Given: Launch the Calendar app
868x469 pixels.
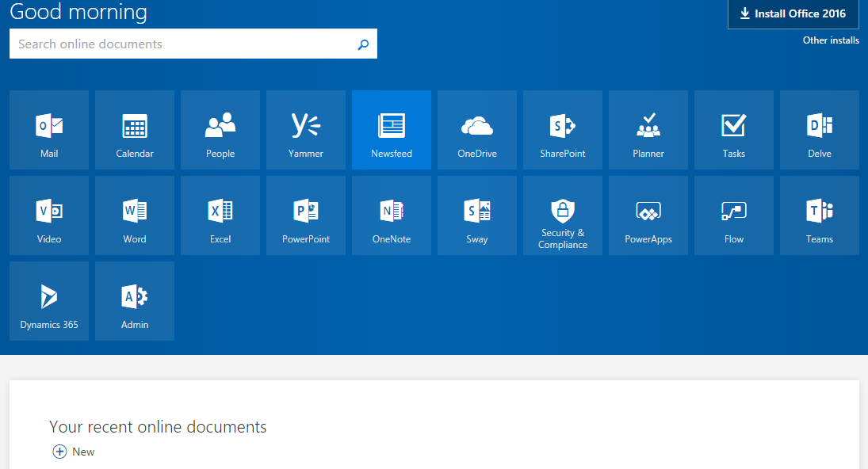Looking at the screenshot, I should (x=134, y=130).
